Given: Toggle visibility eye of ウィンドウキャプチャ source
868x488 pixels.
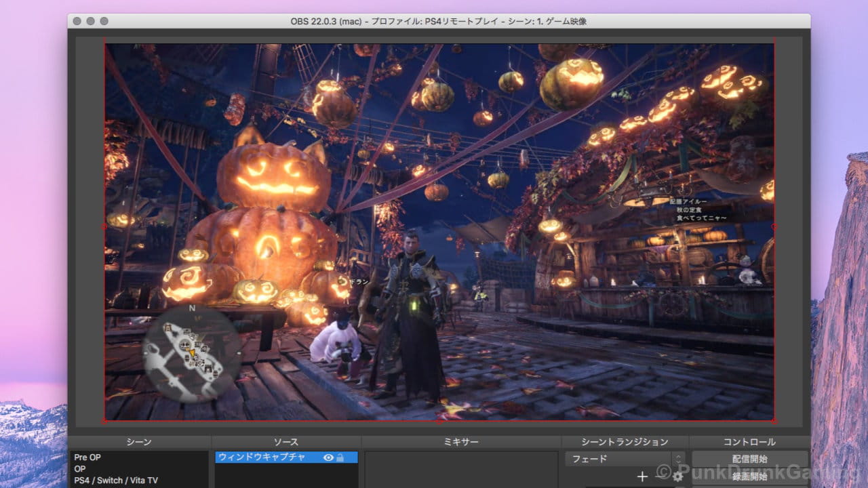Looking at the screenshot, I should point(329,458).
